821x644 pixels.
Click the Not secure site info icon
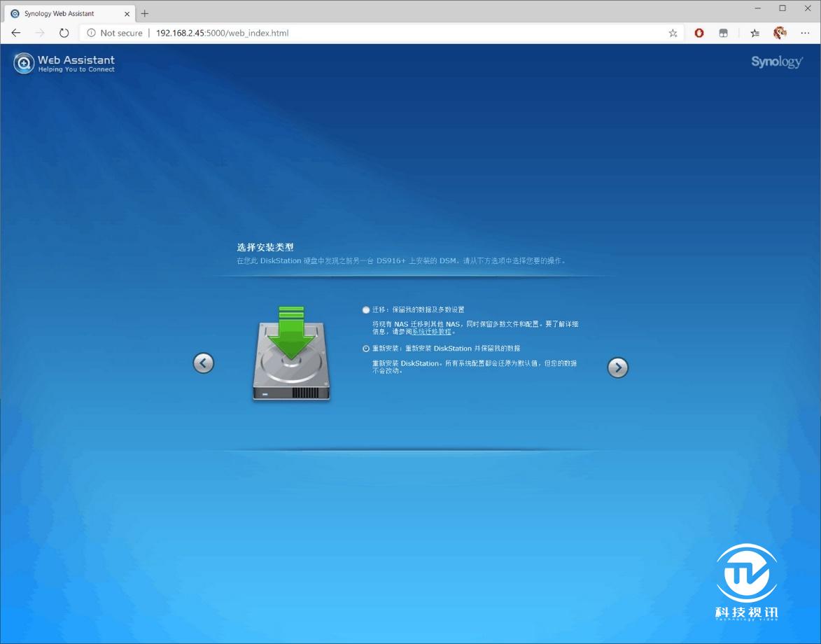point(92,32)
